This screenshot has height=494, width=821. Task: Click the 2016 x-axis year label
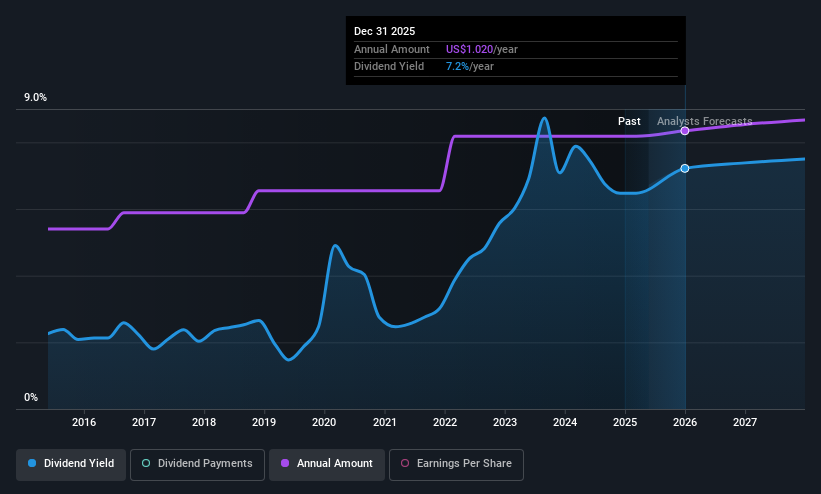pos(84,422)
